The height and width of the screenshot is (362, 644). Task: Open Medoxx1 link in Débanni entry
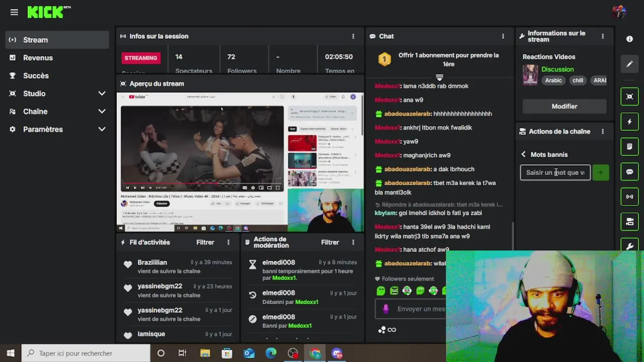[x=306, y=302]
